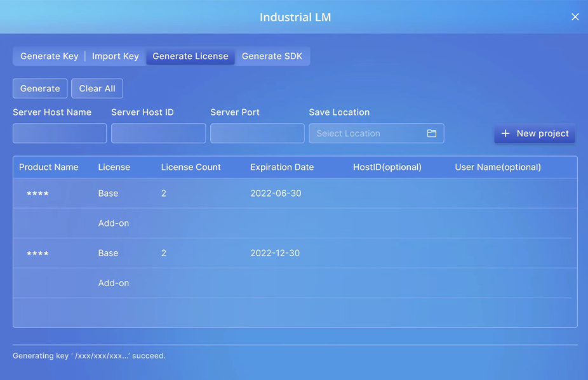Click the Select Location field
The width and height of the screenshot is (588, 380).
[377, 133]
